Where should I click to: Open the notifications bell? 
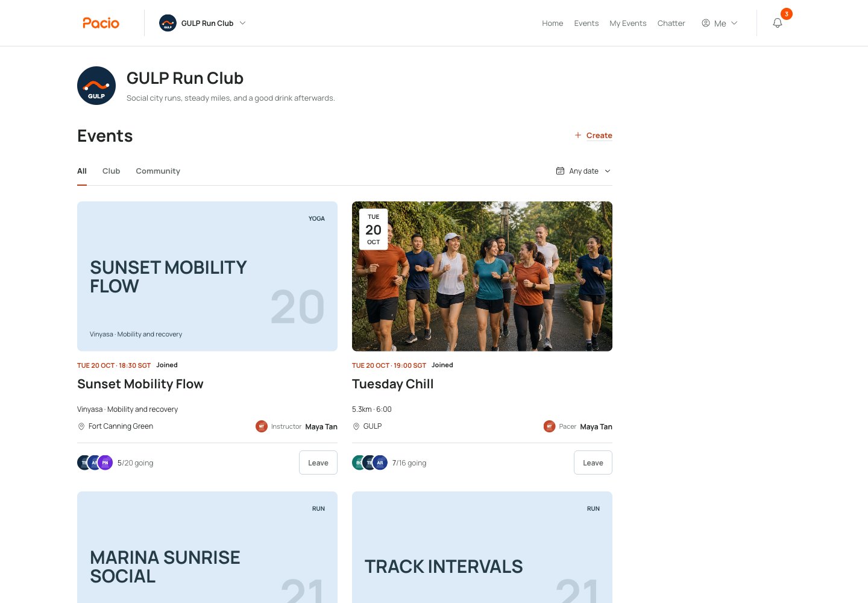(778, 23)
